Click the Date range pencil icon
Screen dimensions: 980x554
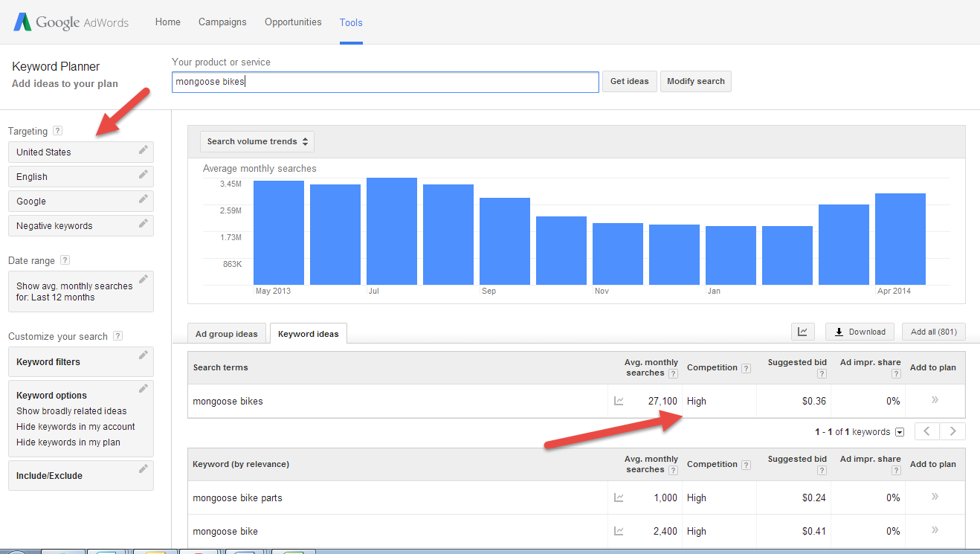click(x=143, y=280)
